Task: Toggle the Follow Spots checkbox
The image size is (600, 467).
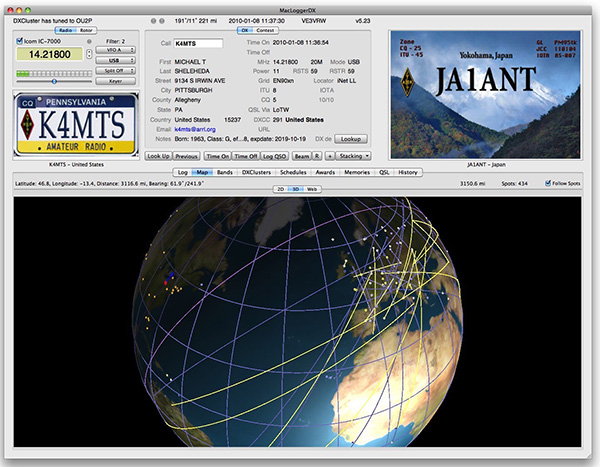Action: point(549,183)
